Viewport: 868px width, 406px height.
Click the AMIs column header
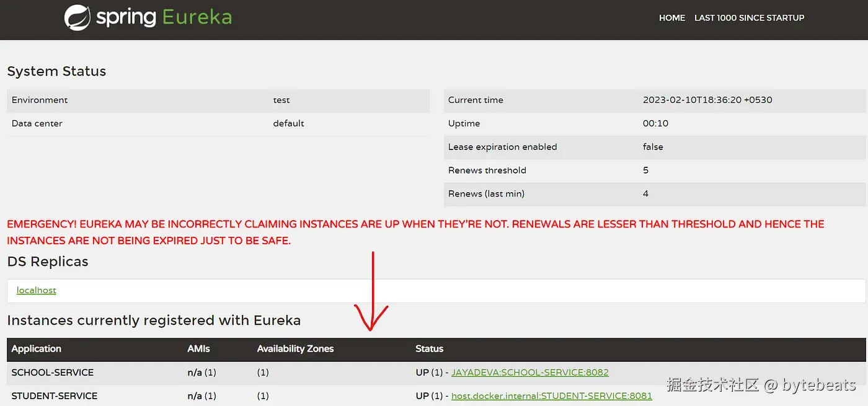tap(199, 349)
